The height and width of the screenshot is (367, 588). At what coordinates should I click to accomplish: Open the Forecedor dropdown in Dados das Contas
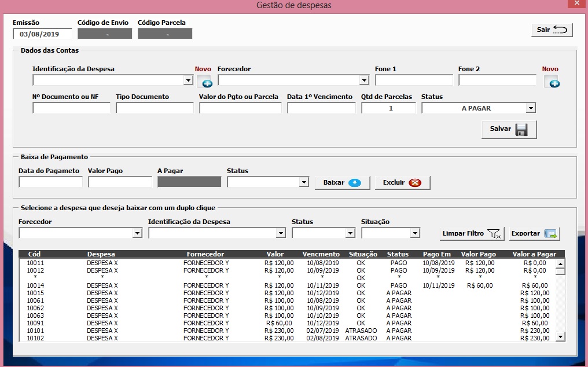(364, 80)
